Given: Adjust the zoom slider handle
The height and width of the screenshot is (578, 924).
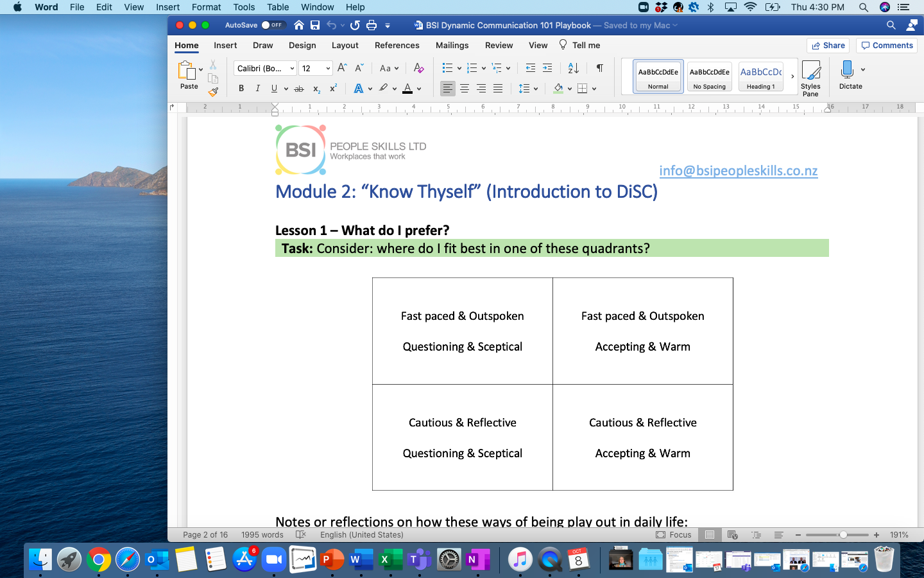Looking at the screenshot, I should pos(843,534).
